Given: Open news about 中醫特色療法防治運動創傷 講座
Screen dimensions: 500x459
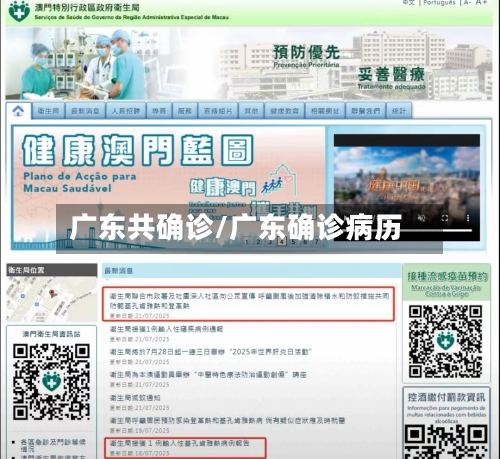Looking at the screenshot, I should coord(208,375).
